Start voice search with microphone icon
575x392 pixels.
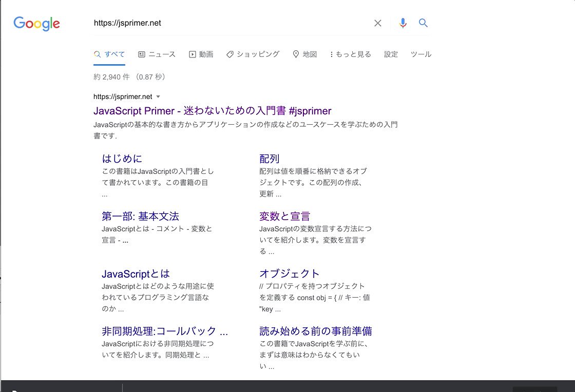point(402,23)
